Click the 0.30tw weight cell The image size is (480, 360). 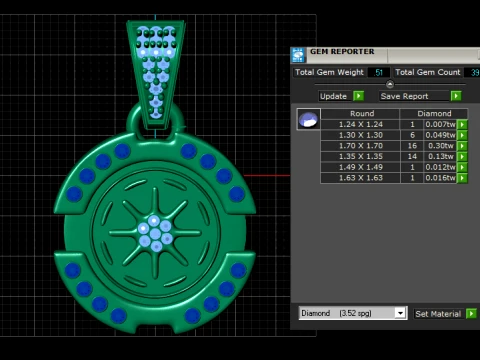[x=440, y=146]
